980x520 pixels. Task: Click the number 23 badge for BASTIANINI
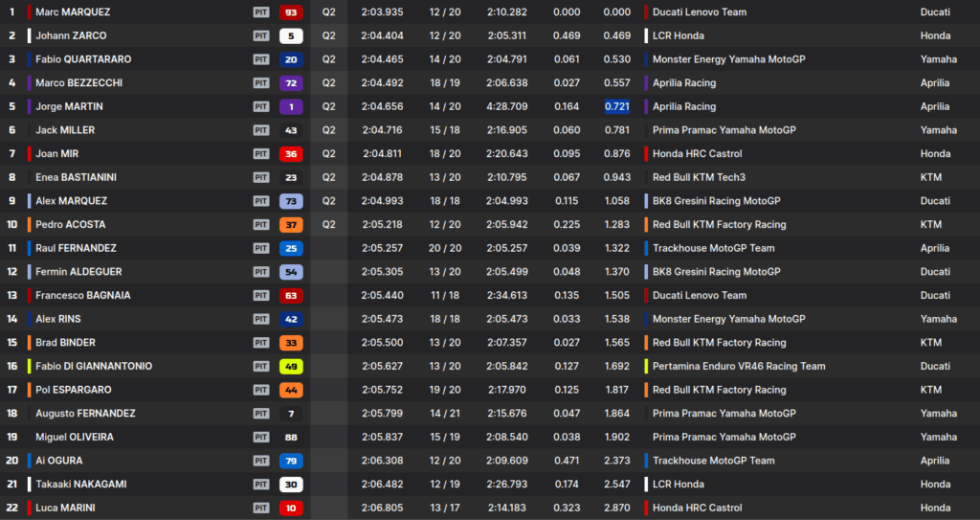click(x=291, y=177)
